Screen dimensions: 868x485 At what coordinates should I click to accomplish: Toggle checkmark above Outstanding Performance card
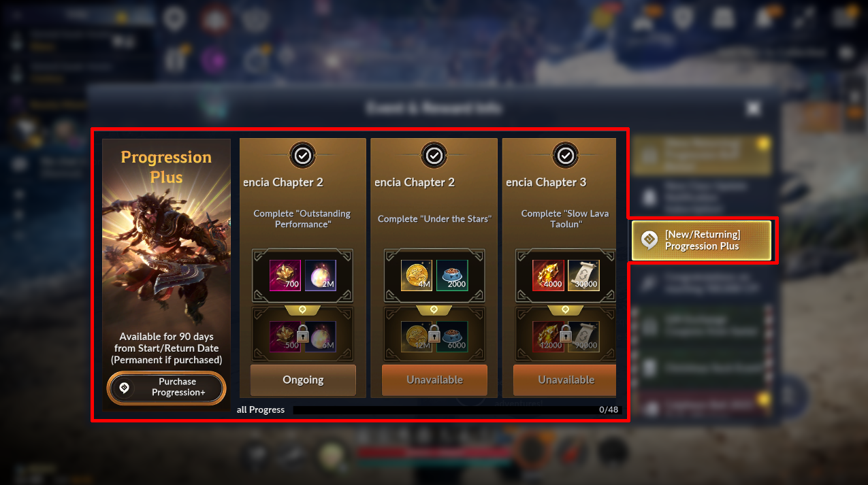click(303, 156)
